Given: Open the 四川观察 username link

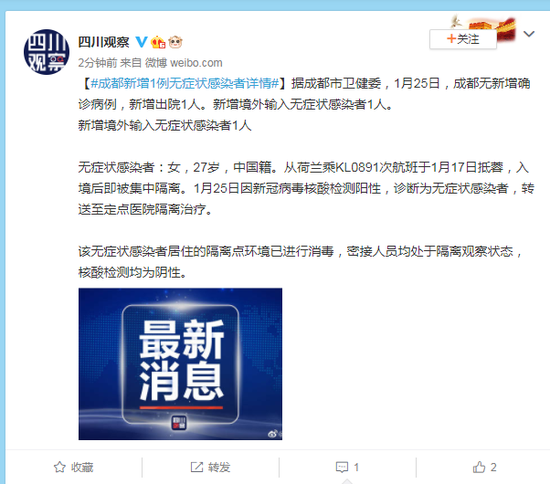Looking at the screenshot, I should point(103,42).
